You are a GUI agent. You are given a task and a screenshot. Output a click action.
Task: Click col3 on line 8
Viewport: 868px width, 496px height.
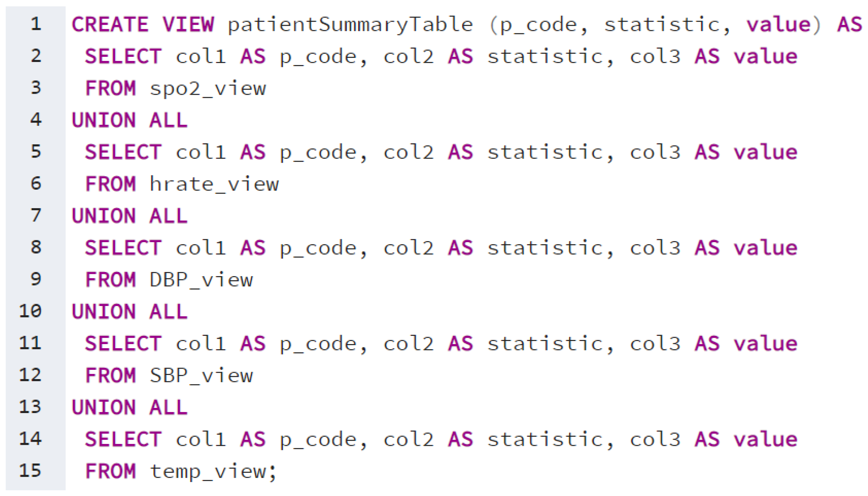[655, 248]
